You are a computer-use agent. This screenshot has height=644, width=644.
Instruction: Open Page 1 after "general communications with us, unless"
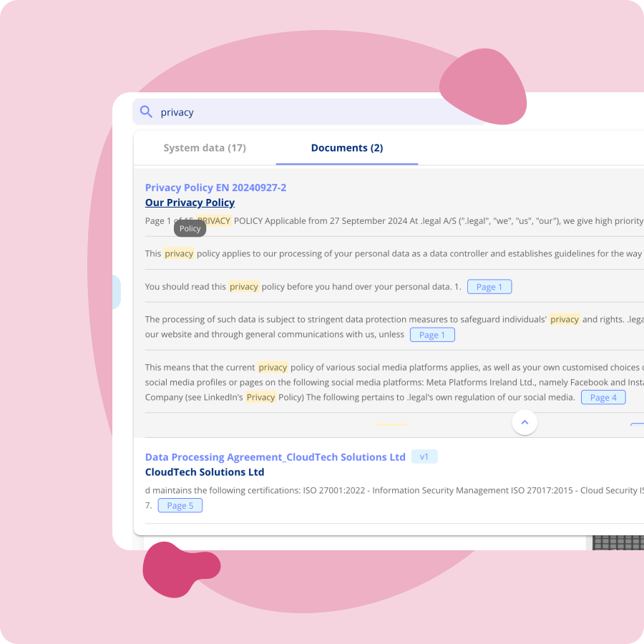tap(432, 335)
